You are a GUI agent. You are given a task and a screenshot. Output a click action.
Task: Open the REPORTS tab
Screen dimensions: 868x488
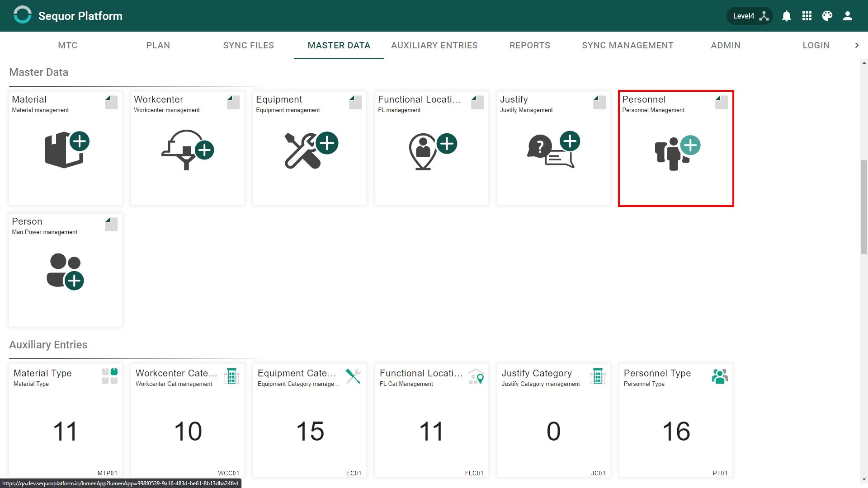coord(530,45)
